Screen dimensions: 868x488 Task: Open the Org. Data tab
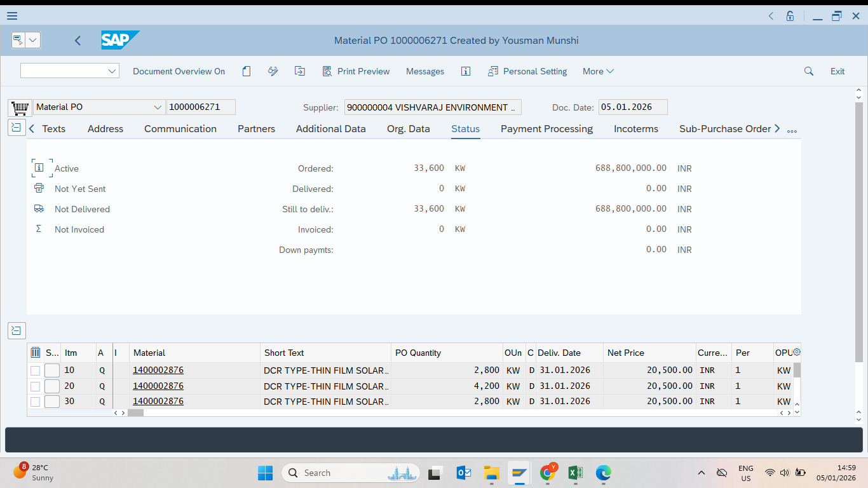(408, 129)
